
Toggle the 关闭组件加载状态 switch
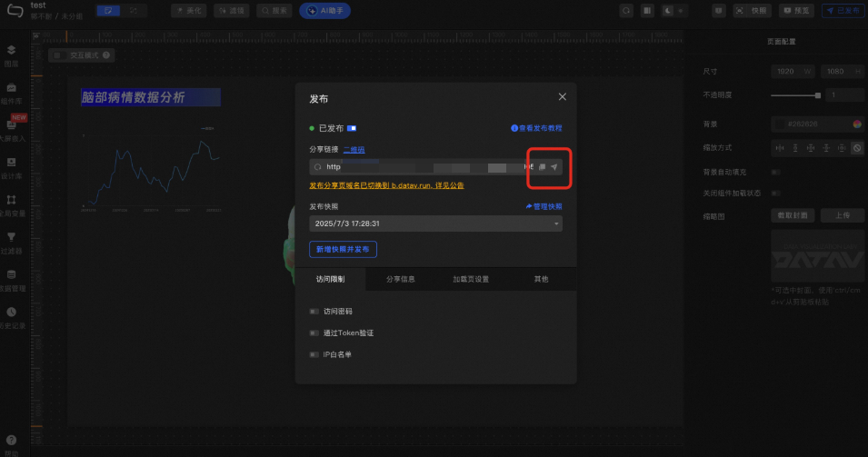pyautogui.click(x=776, y=194)
